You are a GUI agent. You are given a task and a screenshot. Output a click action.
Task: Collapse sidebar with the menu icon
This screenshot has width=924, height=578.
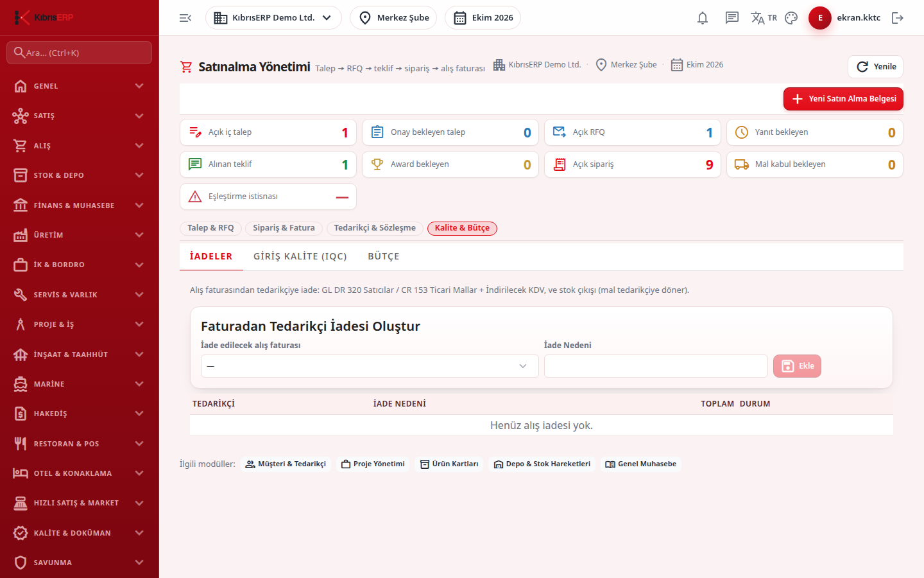pyautogui.click(x=185, y=18)
